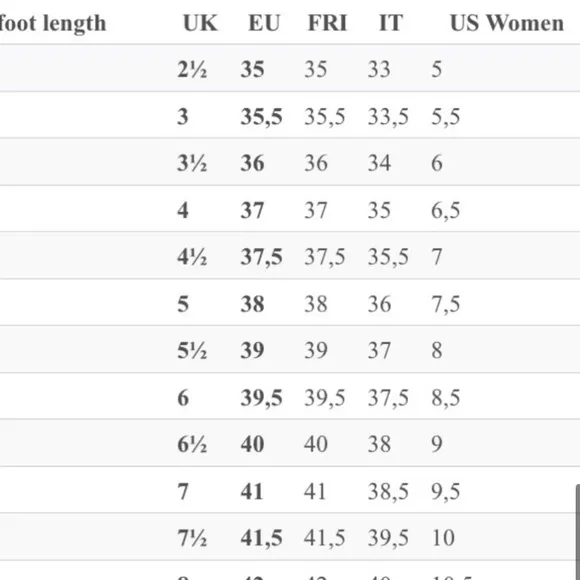Image resolution: width=580 pixels, height=580 pixels.
Task: Select FRI size 36 cell
Action: pyautogui.click(x=316, y=163)
